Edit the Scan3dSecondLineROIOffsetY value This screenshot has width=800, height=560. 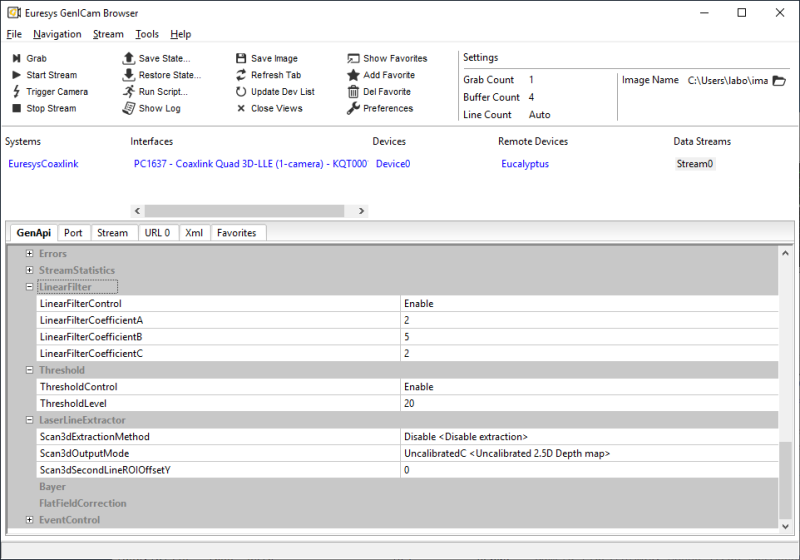(589, 470)
